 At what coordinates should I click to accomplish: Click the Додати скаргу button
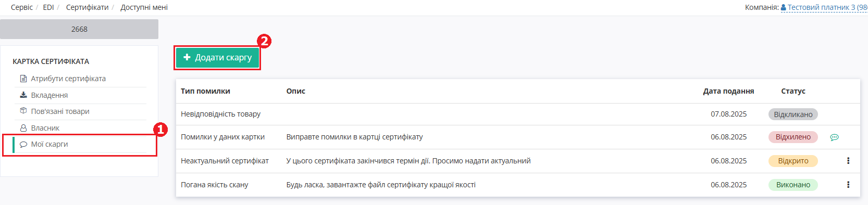(217, 57)
